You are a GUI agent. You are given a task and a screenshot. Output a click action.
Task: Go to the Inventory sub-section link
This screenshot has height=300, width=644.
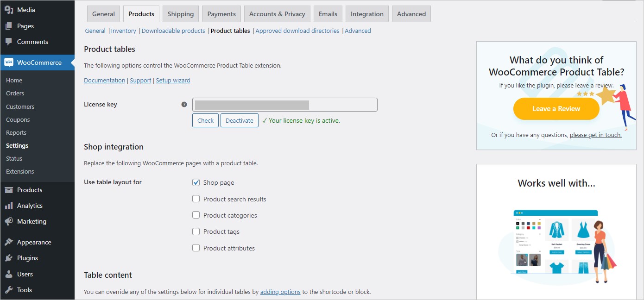click(x=123, y=31)
